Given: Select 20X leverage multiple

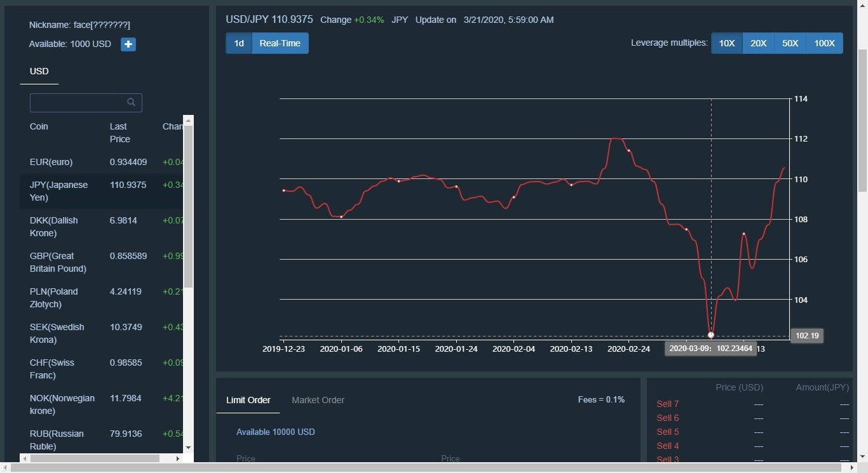Looking at the screenshot, I should pos(758,43).
